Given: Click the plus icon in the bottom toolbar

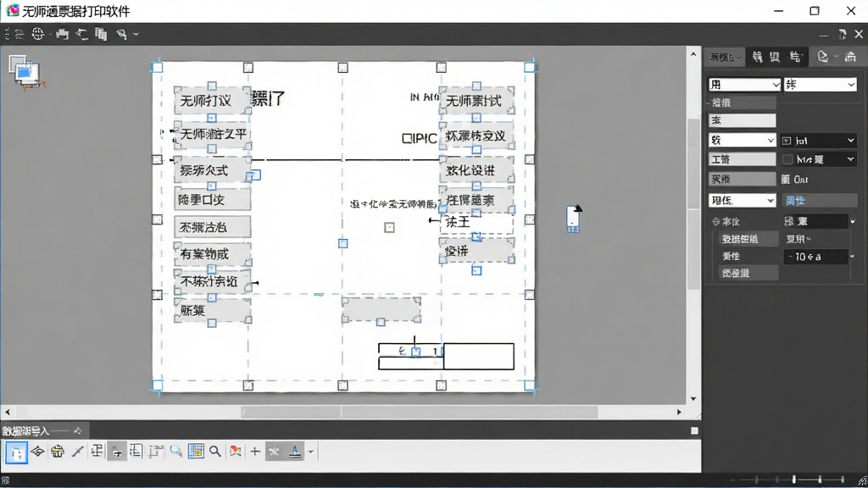Looking at the screenshot, I should [x=254, y=452].
